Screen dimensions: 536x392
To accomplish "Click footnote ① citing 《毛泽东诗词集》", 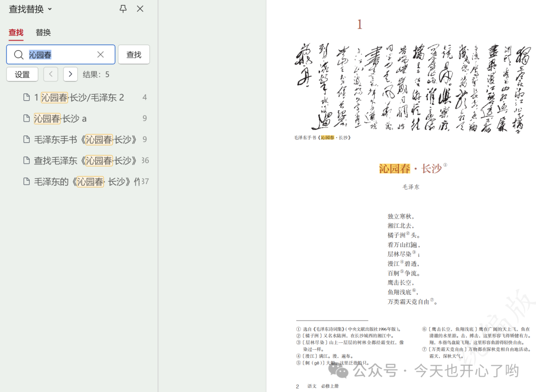I will (x=349, y=329).
